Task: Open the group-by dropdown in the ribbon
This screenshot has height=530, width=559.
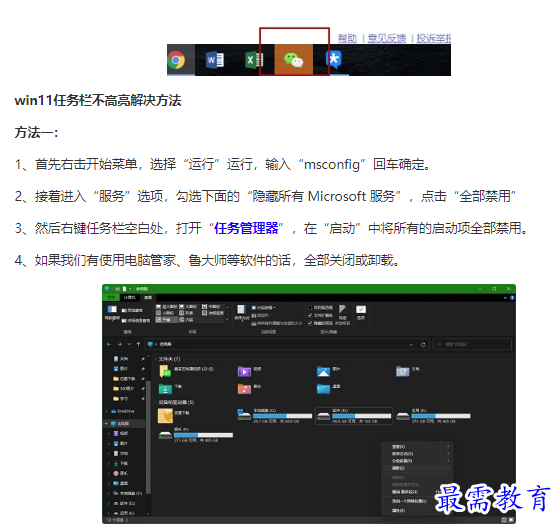Action: pyautogui.click(x=264, y=307)
